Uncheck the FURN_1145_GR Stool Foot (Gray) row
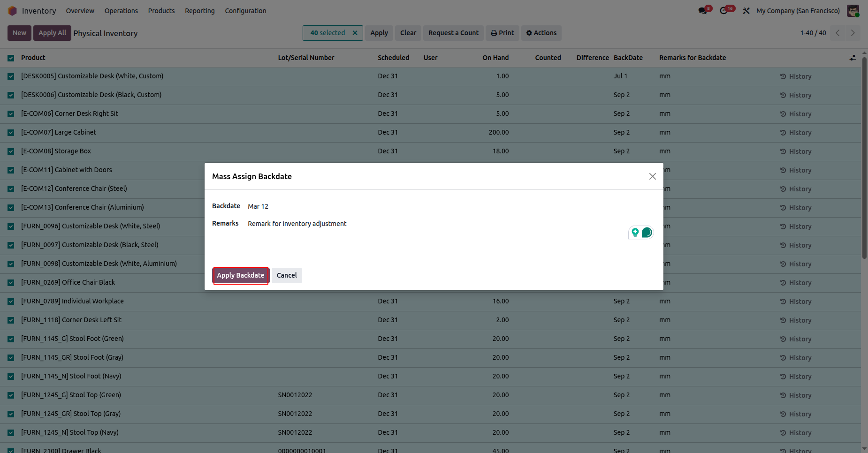868x453 pixels. [x=11, y=358]
